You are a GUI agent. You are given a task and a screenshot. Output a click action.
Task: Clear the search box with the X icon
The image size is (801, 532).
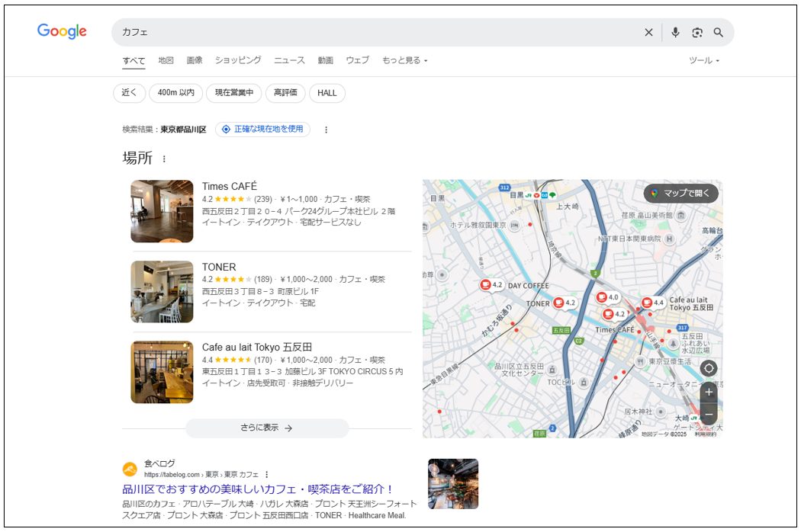click(x=648, y=32)
